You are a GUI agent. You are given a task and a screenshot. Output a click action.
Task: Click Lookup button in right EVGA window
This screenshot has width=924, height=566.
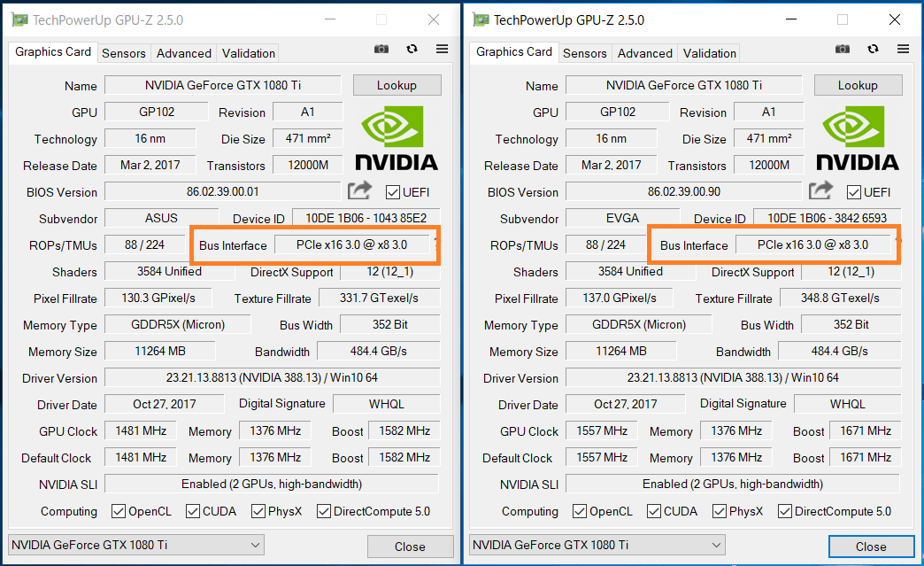(x=858, y=85)
